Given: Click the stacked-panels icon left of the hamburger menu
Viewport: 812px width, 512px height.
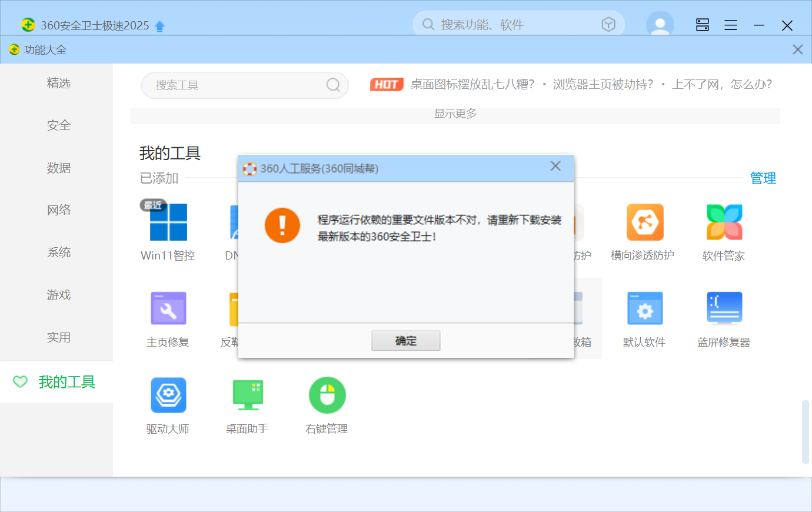Looking at the screenshot, I should click(703, 25).
